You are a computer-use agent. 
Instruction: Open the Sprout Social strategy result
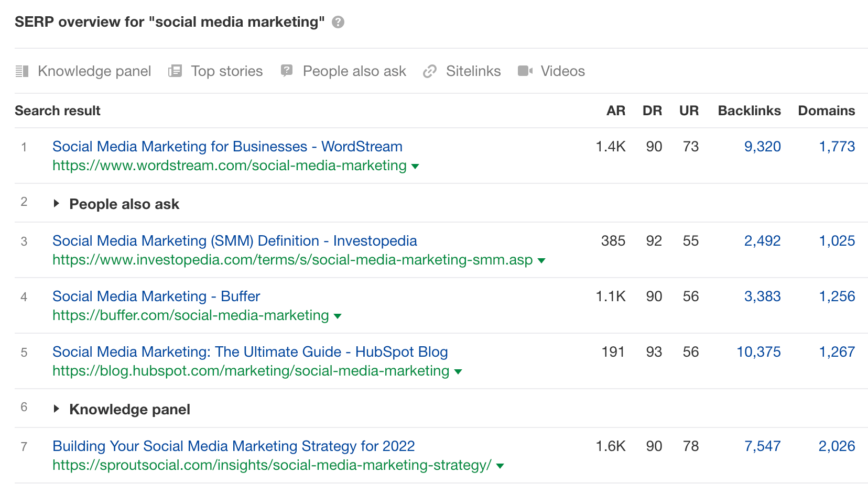coord(233,446)
